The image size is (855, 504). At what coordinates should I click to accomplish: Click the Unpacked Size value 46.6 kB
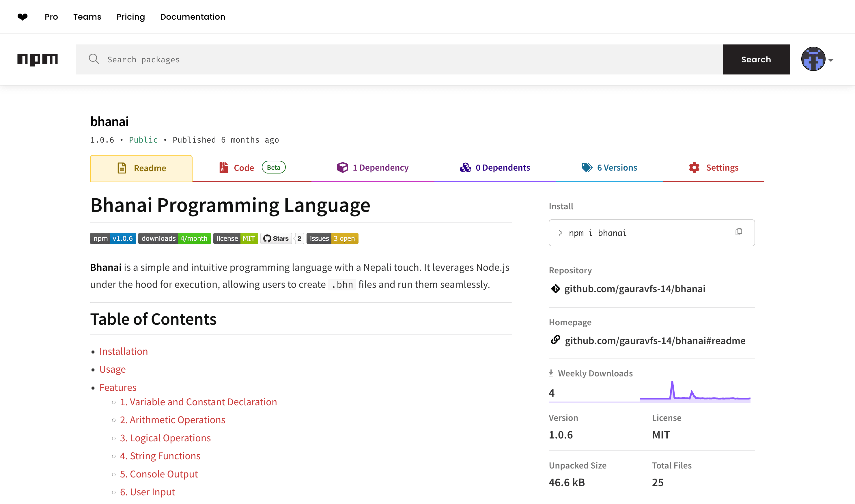567,482
